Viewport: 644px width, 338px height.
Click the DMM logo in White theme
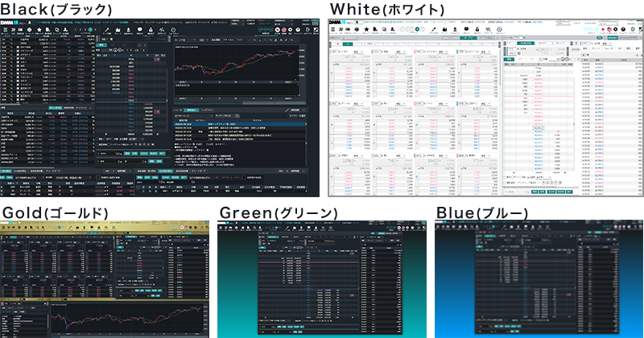point(336,23)
